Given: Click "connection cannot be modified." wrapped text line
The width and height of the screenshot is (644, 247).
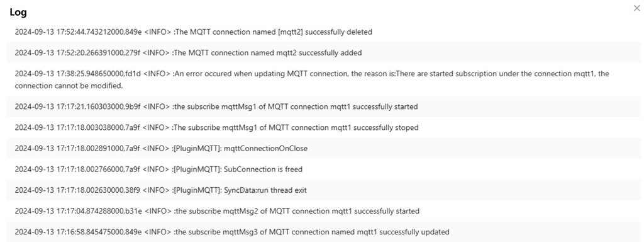Looking at the screenshot, I should pos(69,86).
